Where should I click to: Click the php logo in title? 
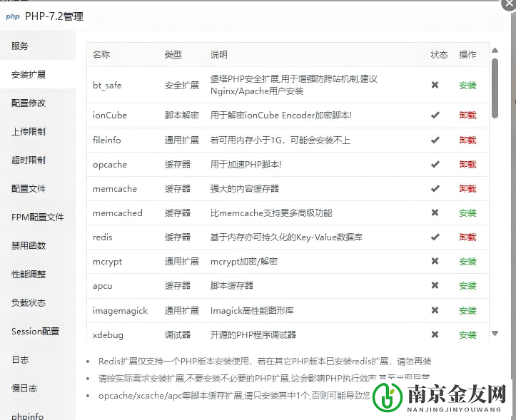(x=13, y=16)
